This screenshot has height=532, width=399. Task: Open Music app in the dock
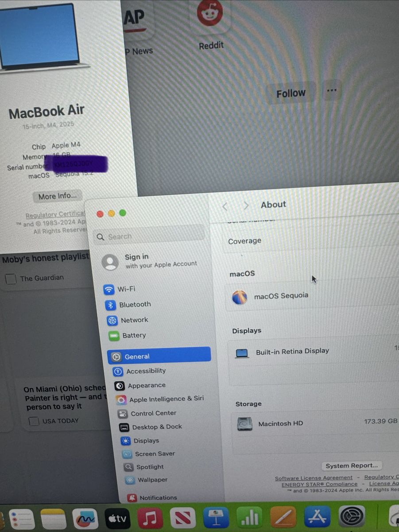coord(149,518)
